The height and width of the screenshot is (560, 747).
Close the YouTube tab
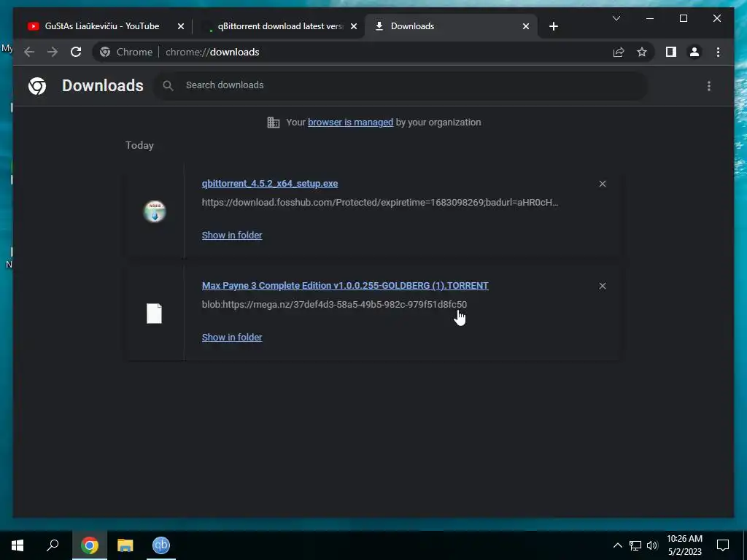[181, 26]
